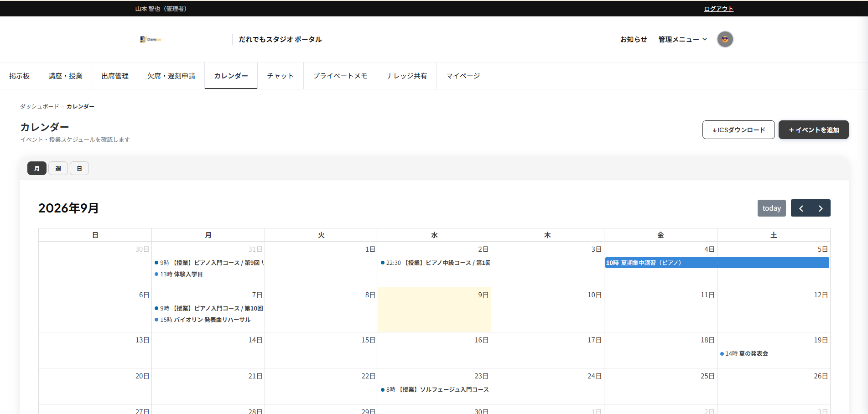Open だれでもスタジオ ポータル title link
Viewport: 868px width, 414px height.
280,39
